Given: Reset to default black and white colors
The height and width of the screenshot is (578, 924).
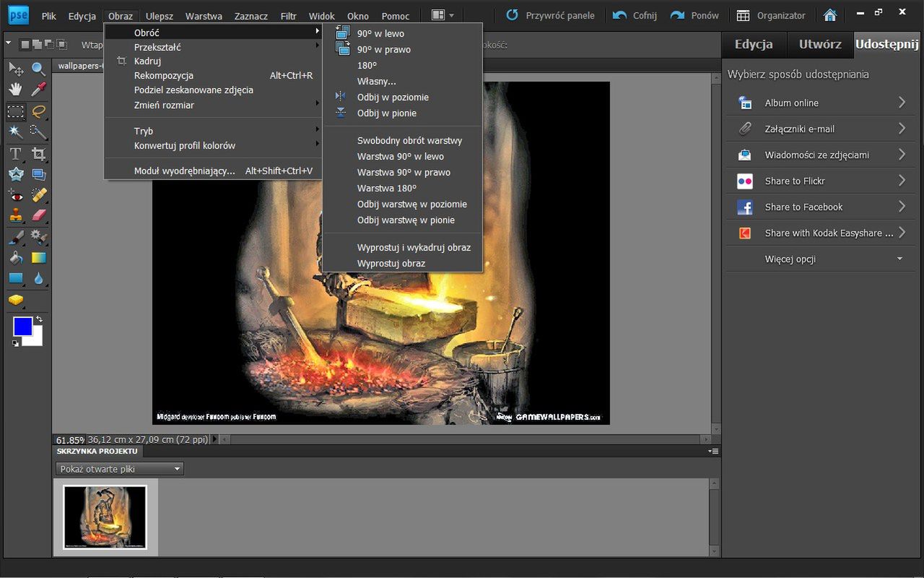Looking at the screenshot, I should 16,343.
